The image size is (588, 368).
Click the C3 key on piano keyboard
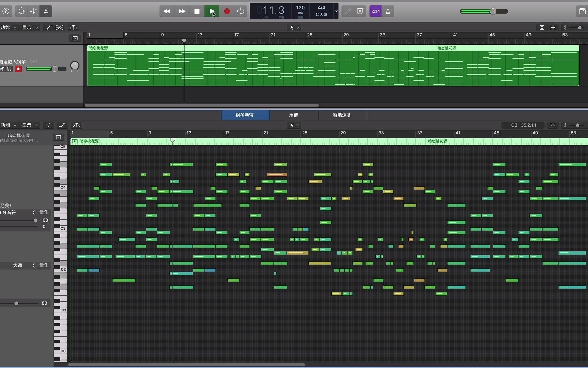(x=60, y=228)
